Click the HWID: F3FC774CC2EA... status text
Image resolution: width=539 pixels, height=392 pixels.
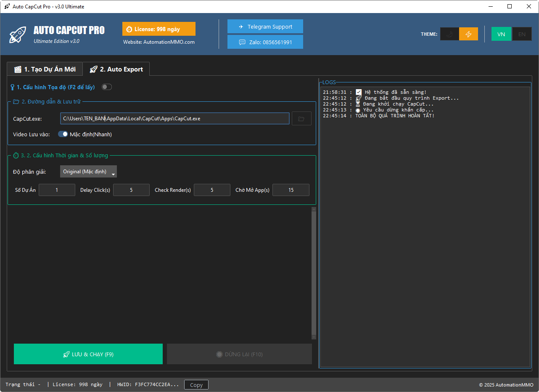(148, 384)
